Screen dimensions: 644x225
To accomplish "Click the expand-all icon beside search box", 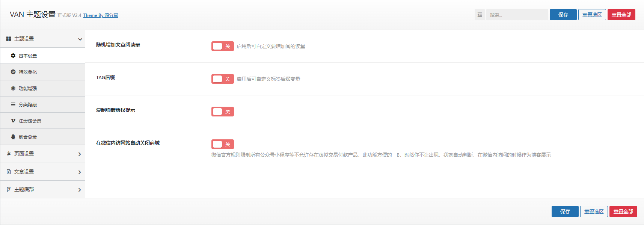I will 480,15.
